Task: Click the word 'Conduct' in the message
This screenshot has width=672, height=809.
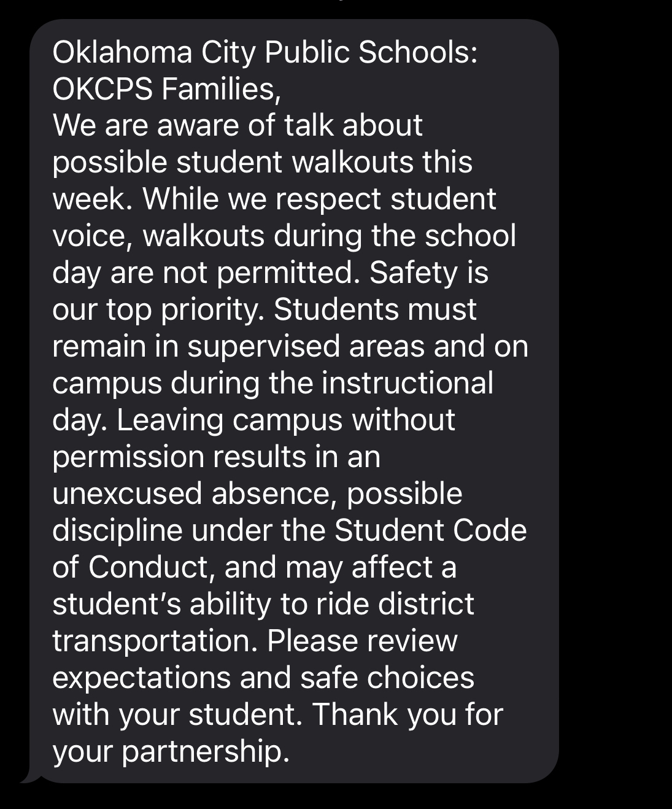Action: pos(152,568)
